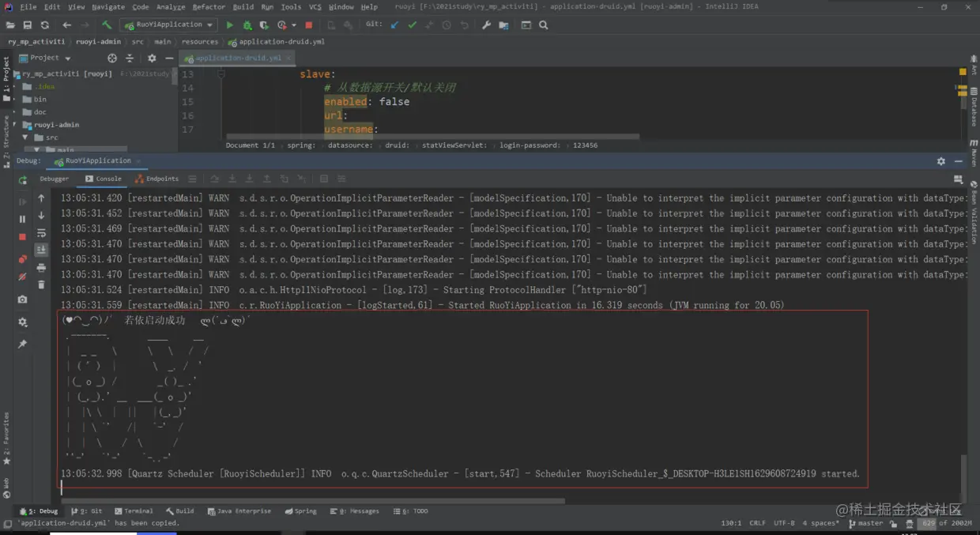Commit changes with the green Git checkmark
The width and height of the screenshot is (980, 535).
point(412,25)
